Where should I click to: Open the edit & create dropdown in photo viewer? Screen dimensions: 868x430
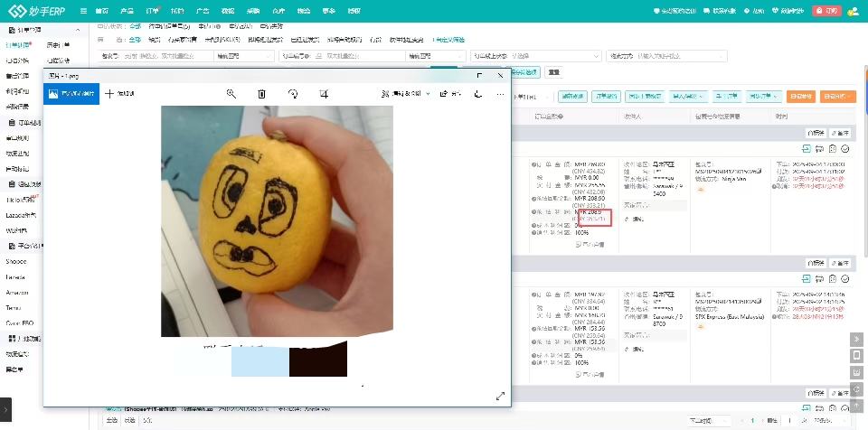405,94
